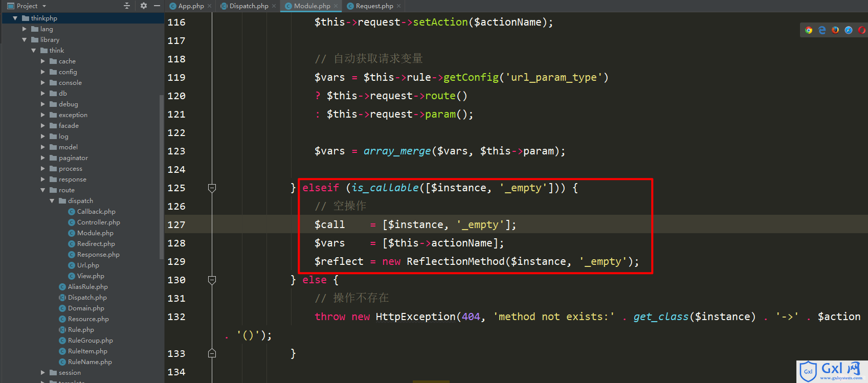This screenshot has width=868, height=383.
Task: Open preview in Edge browser icon
Action: 822,30
